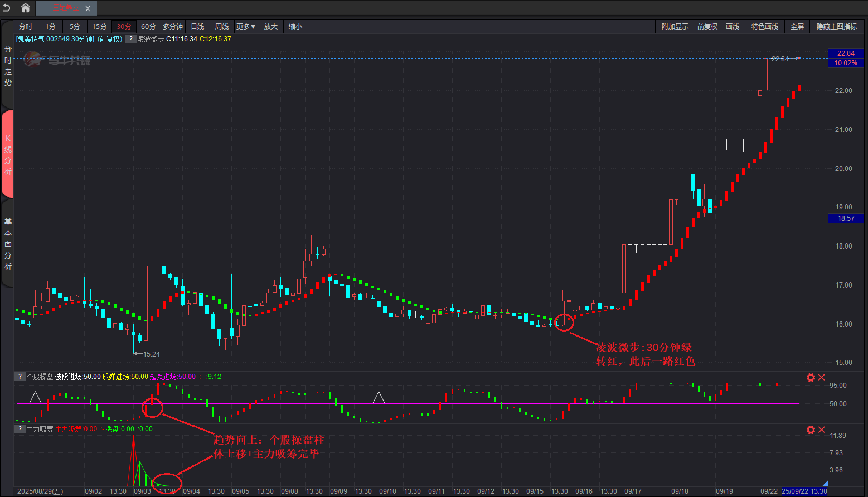
Task: Click 缩小 to zoom out chart
Action: (x=295, y=27)
